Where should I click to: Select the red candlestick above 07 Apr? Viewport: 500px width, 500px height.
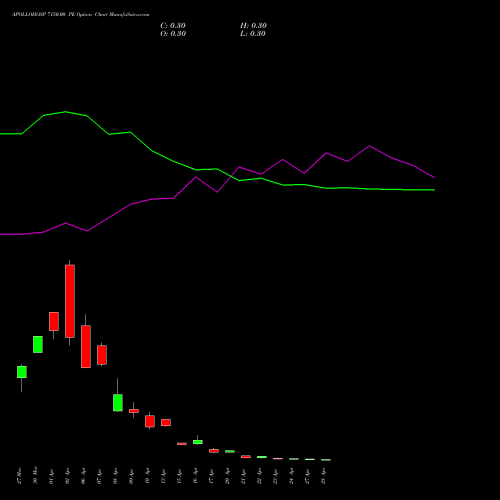point(102,355)
